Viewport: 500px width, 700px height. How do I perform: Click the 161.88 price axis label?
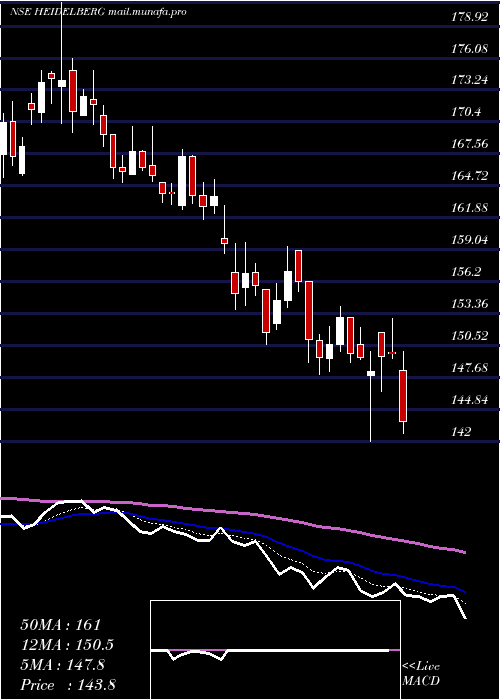469,208
